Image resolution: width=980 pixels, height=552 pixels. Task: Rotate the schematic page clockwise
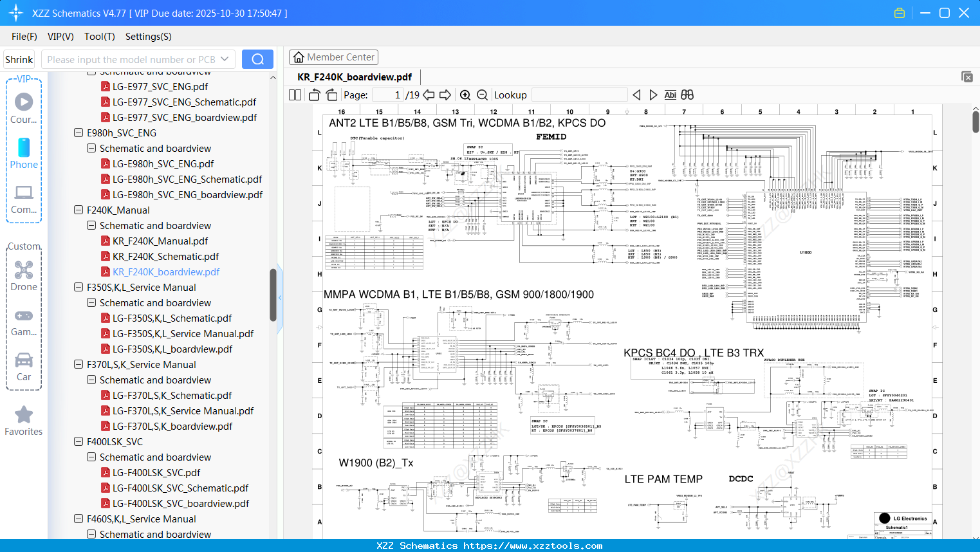click(x=331, y=95)
